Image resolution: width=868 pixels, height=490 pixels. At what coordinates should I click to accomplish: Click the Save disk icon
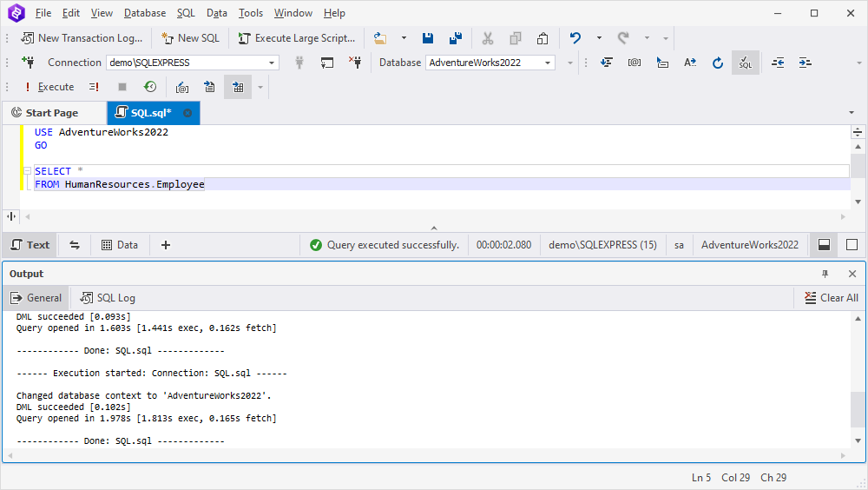[428, 38]
